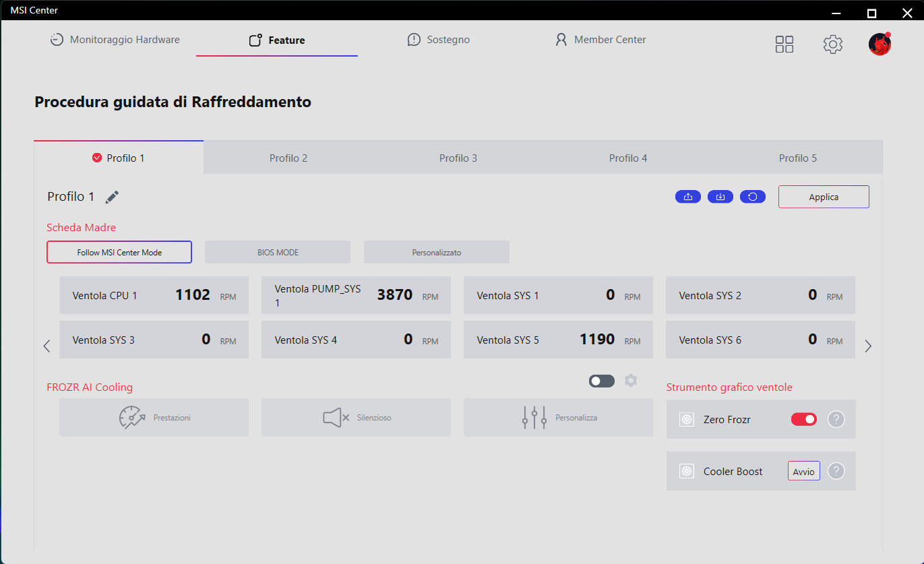Disable the Zero Frozr switch

click(804, 419)
